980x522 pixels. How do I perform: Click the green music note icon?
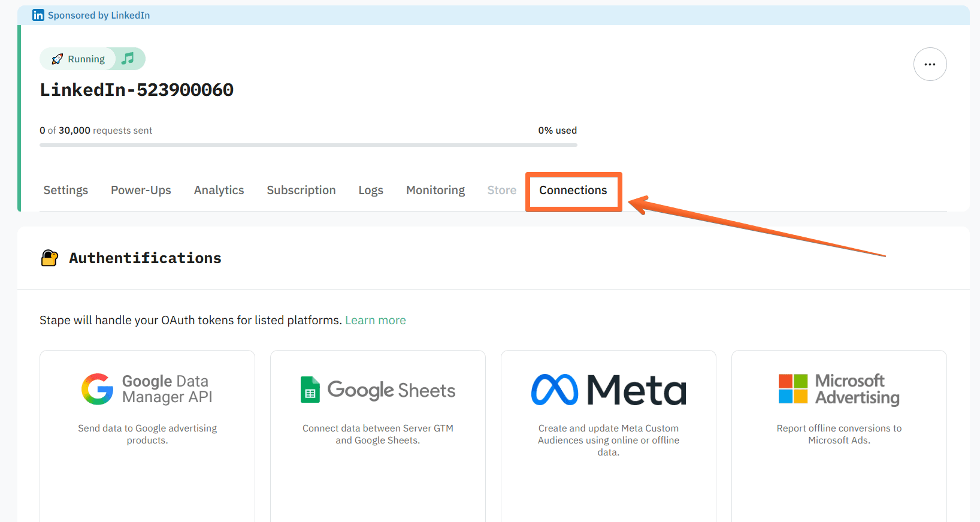coord(128,58)
